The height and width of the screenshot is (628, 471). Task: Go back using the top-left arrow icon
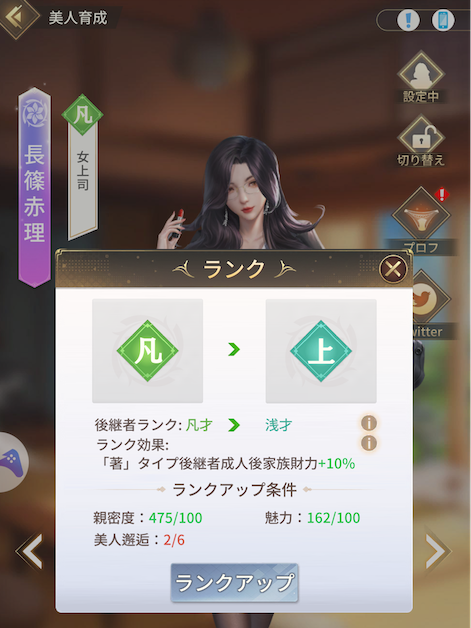pyautogui.click(x=17, y=17)
